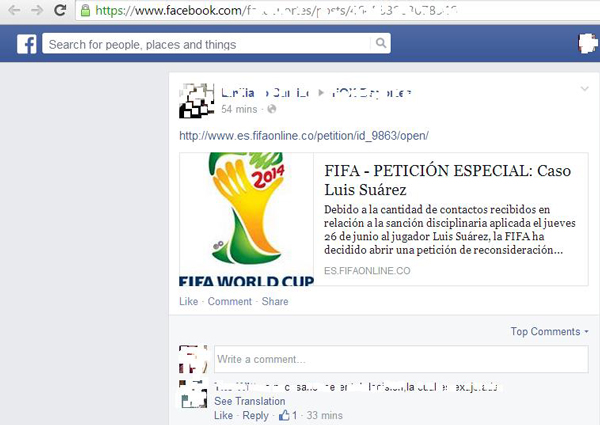Go forward with the browser forward arrow
This screenshot has height=425, width=600.
pyautogui.click(x=37, y=10)
